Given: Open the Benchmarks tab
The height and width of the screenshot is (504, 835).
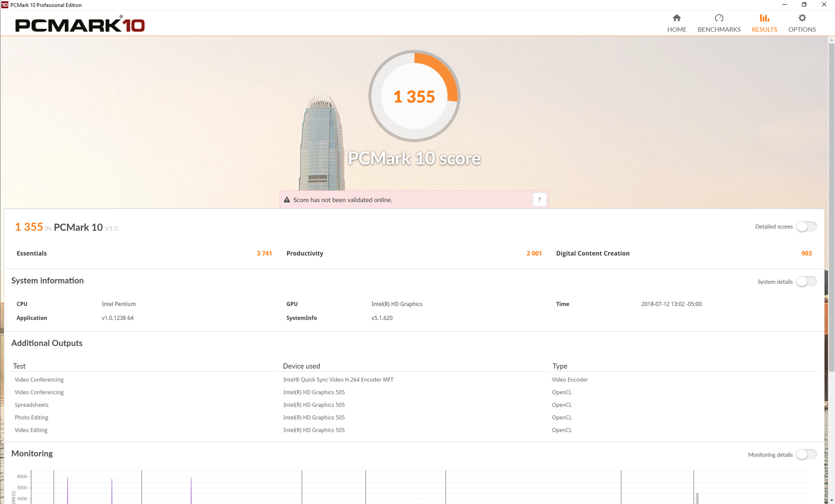Looking at the screenshot, I should coord(719,23).
